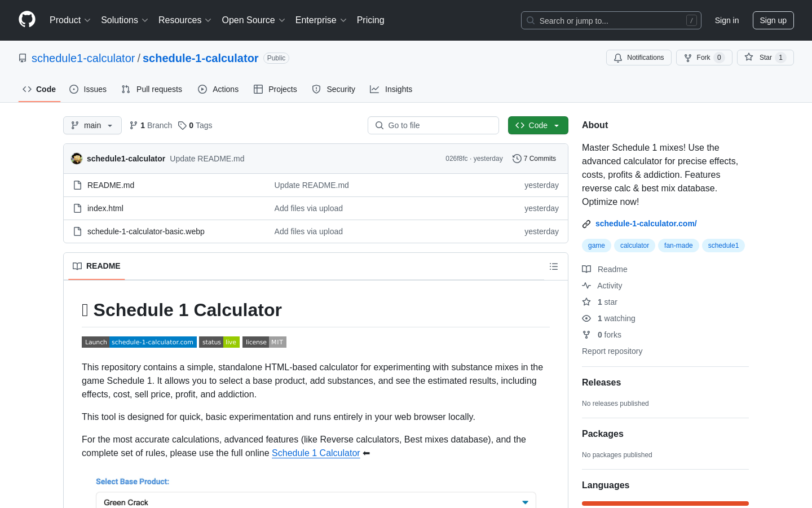Image resolution: width=812 pixels, height=508 pixels.
Task: Open the main branch selector
Action: (92, 125)
